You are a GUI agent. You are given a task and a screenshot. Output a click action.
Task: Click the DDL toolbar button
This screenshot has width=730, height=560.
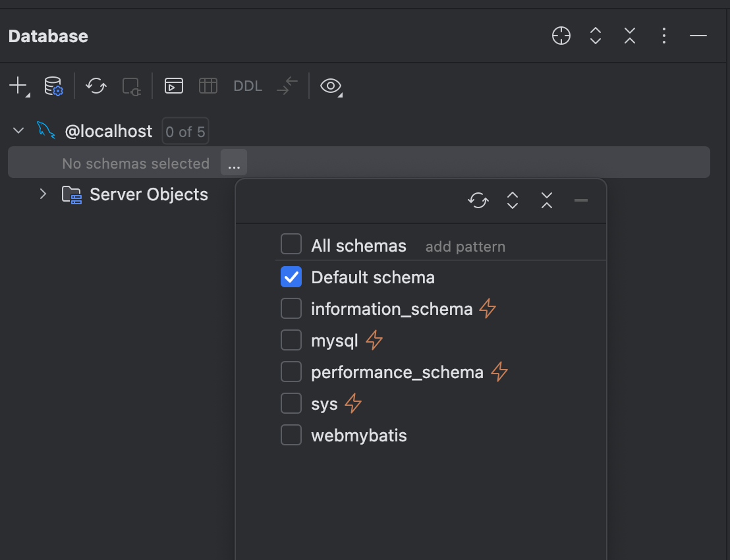pos(248,86)
